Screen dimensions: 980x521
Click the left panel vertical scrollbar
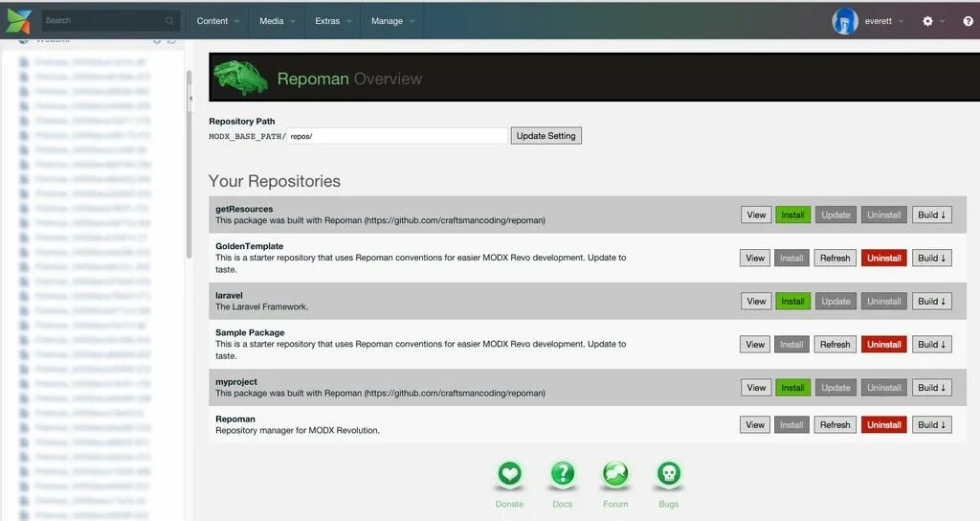[x=189, y=164]
